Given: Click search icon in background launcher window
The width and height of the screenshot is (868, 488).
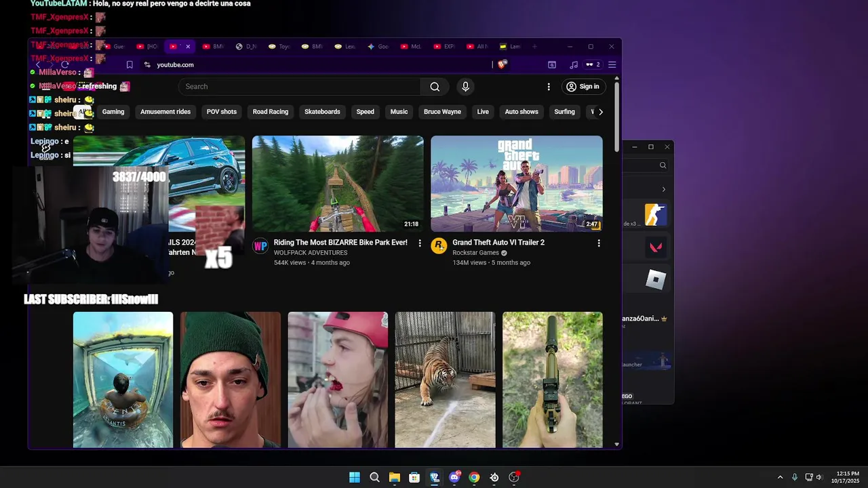Looking at the screenshot, I should (663, 165).
